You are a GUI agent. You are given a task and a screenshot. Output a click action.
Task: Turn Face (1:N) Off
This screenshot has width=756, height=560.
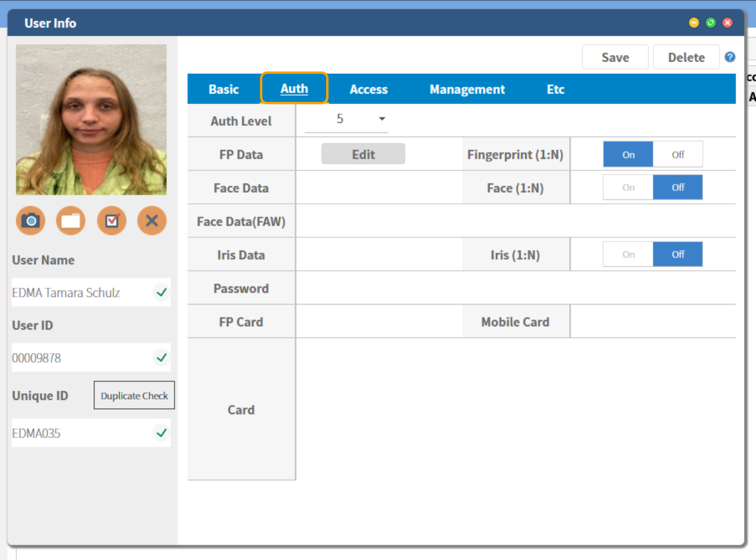coord(678,187)
